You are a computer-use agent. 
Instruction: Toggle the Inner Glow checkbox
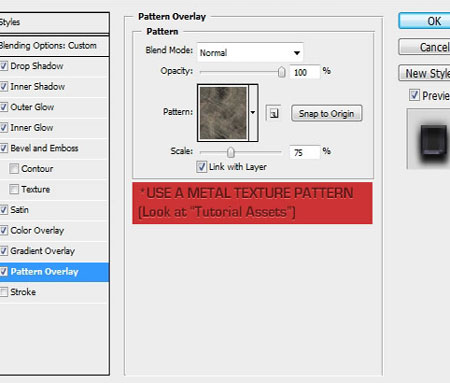(3, 128)
